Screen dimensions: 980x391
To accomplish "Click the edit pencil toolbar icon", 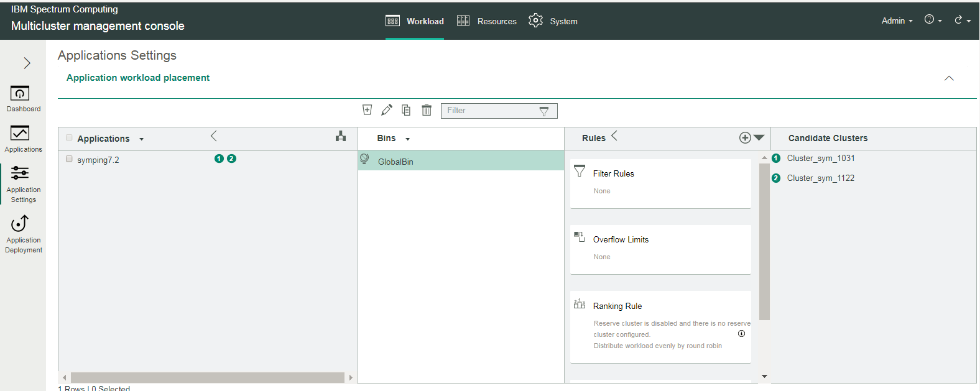I will point(387,110).
